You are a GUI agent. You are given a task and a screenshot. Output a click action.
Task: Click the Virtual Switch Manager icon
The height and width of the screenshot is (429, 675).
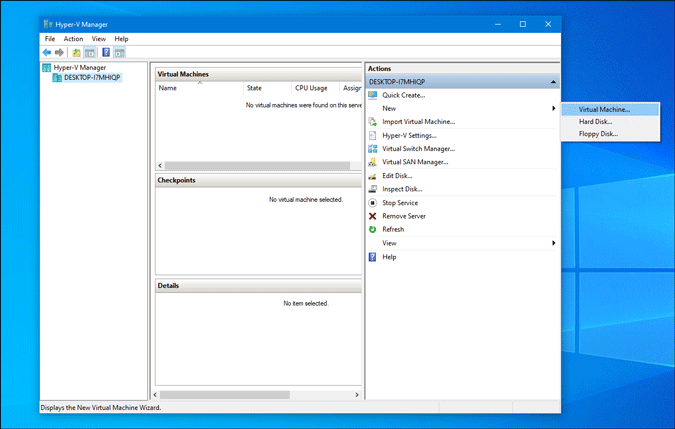pyautogui.click(x=373, y=149)
